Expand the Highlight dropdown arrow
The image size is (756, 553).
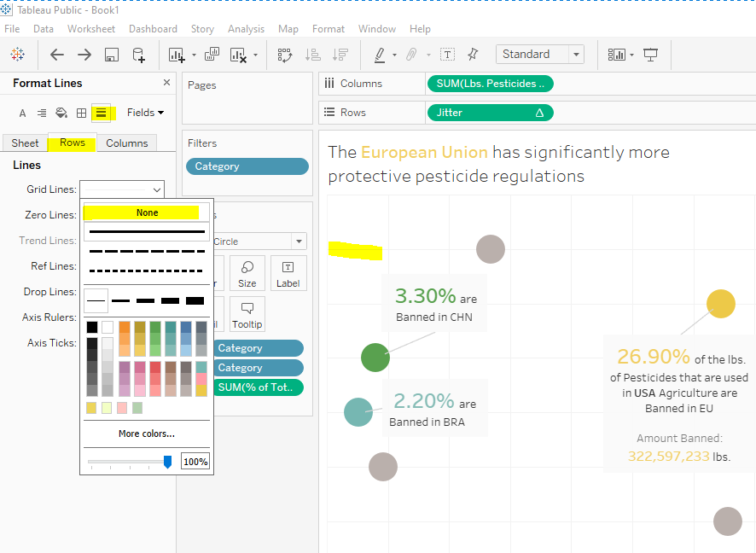pyautogui.click(x=394, y=55)
